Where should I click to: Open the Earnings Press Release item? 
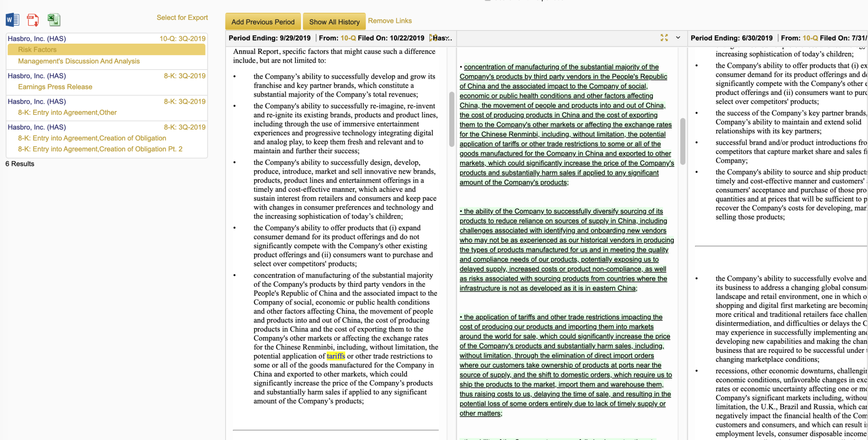tap(55, 87)
